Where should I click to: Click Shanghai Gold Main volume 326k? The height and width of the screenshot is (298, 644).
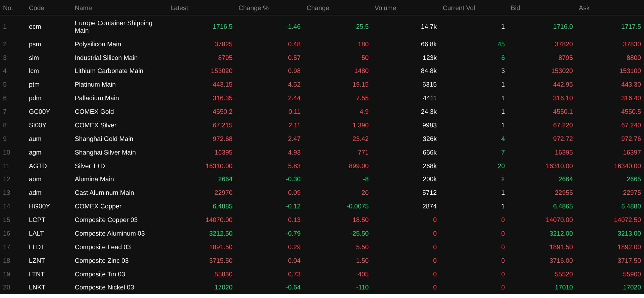coord(430,139)
